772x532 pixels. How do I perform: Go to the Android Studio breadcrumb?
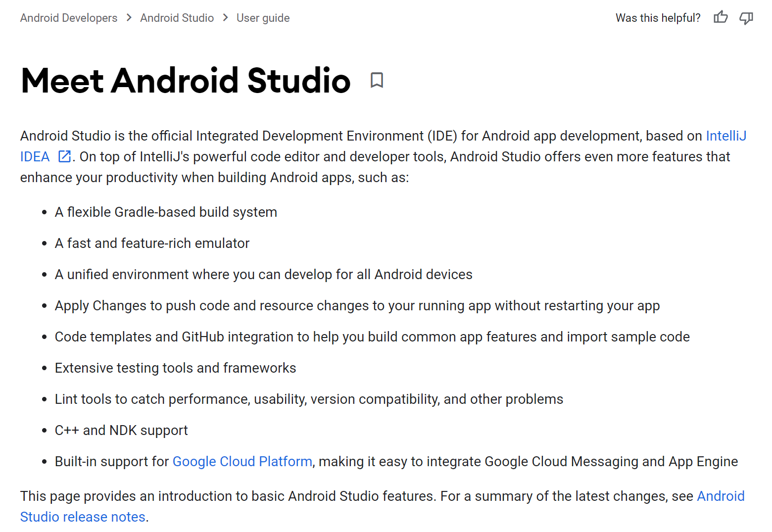[x=177, y=18]
